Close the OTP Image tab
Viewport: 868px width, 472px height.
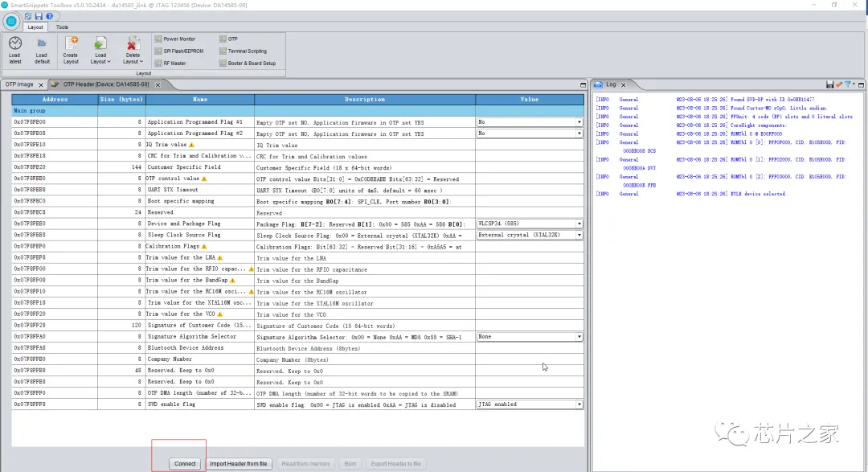pyautogui.click(x=40, y=84)
